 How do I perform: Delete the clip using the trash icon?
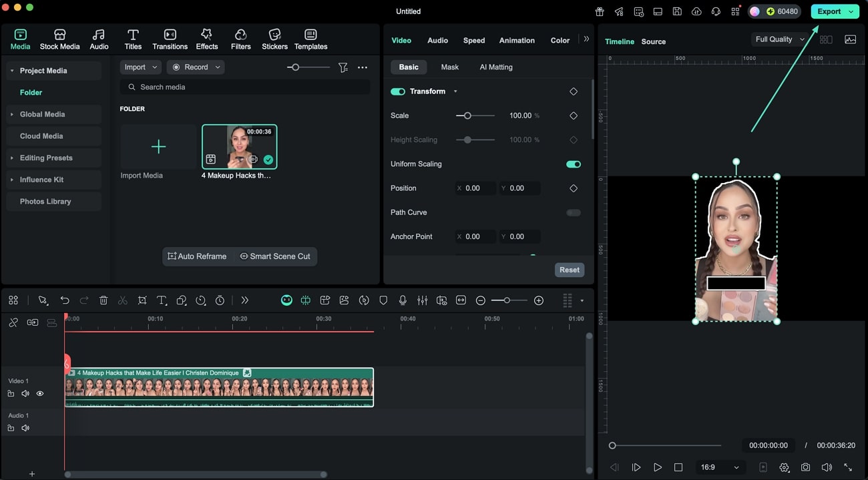click(103, 300)
